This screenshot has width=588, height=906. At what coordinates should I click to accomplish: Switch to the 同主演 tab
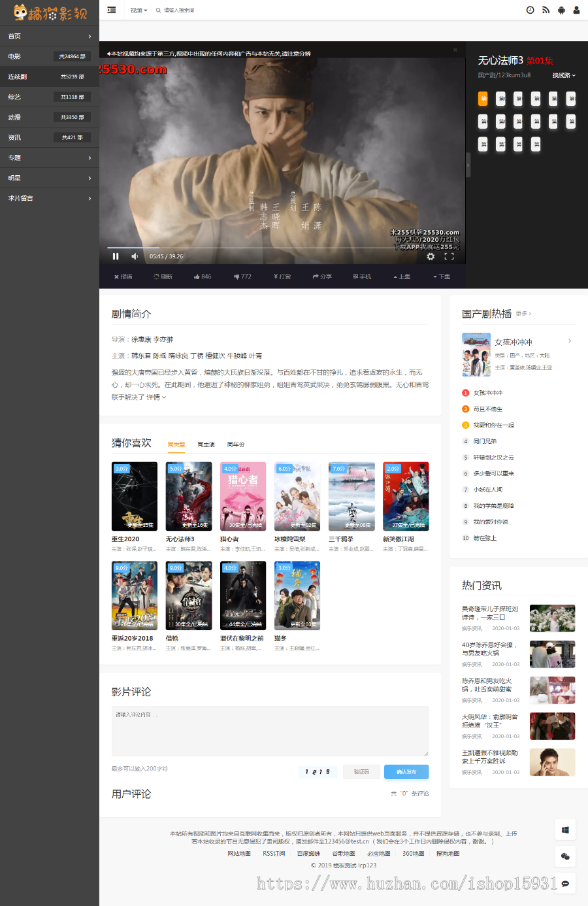click(x=206, y=445)
